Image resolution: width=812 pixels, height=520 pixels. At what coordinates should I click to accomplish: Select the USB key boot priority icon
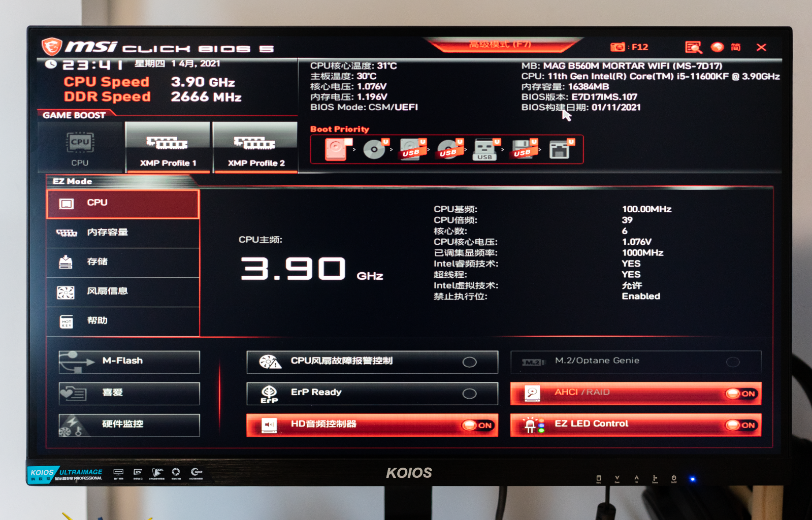(486, 149)
